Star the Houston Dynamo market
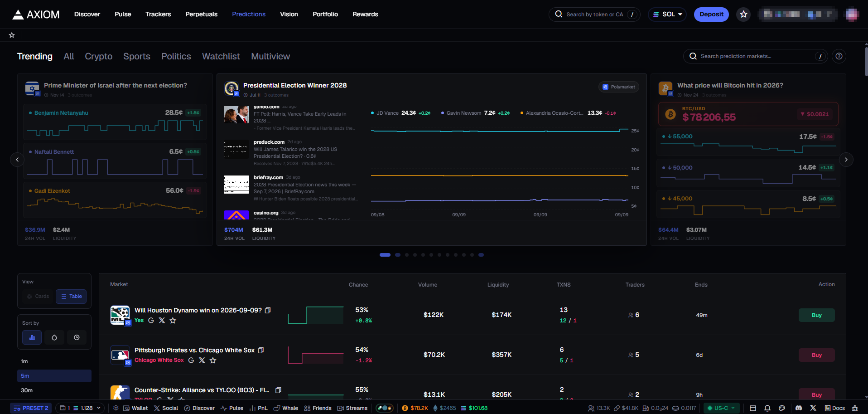 (x=173, y=320)
